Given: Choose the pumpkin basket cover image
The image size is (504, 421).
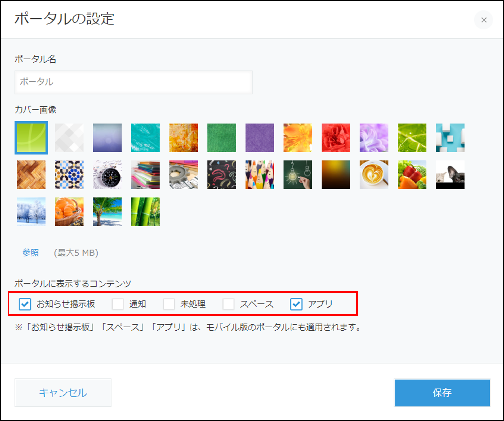Looking at the screenshot, I should pyautogui.click(x=69, y=212).
